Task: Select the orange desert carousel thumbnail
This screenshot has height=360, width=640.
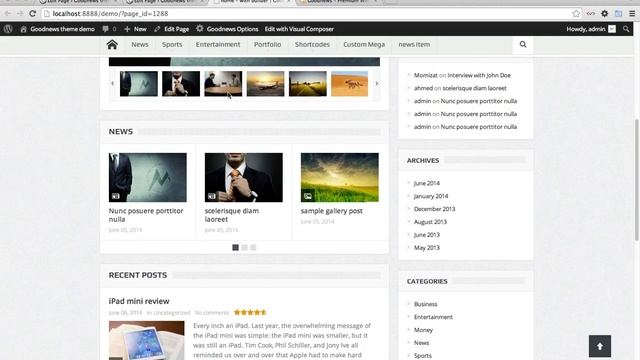Action: (350, 84)
